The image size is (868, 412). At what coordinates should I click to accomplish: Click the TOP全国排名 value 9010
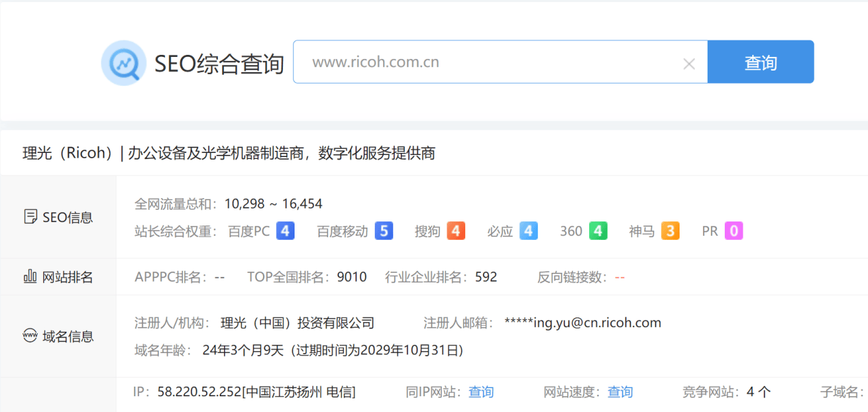351,277
